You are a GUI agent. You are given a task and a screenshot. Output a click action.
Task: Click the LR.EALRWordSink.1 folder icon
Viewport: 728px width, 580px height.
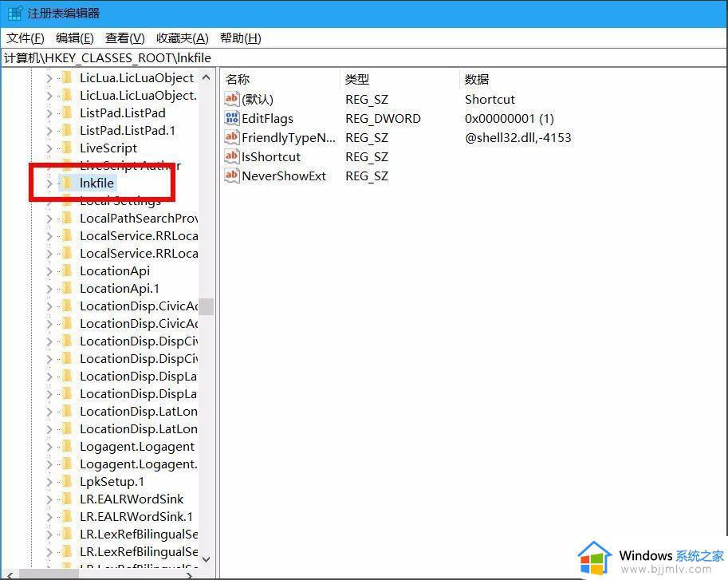tap(67, 517)
